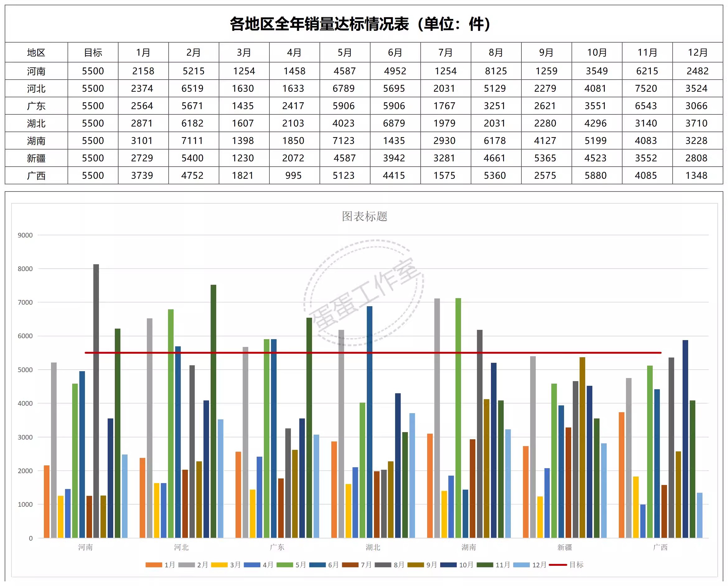Click the 新疆 category label on chart axis
728x586 pixels.
click(565, 547)
